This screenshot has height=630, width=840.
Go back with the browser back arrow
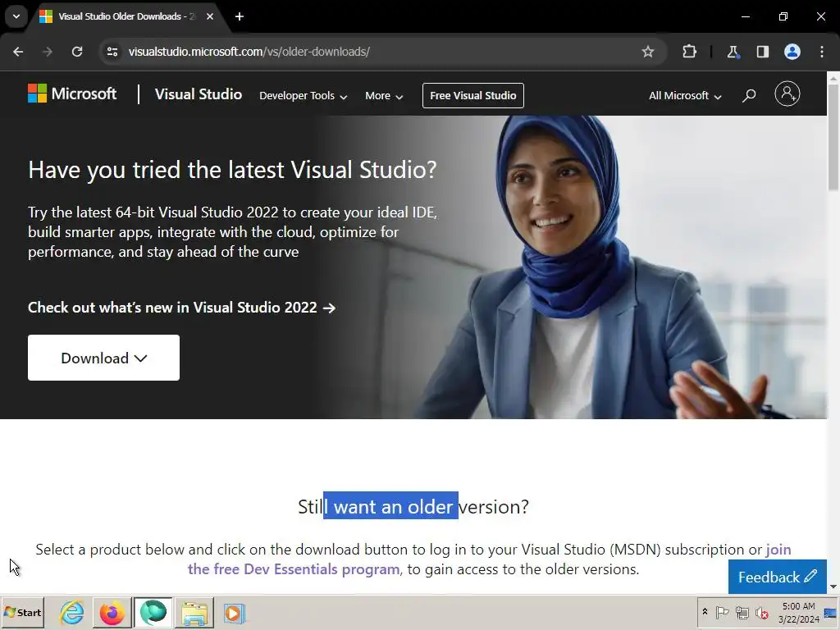point(18,52)
